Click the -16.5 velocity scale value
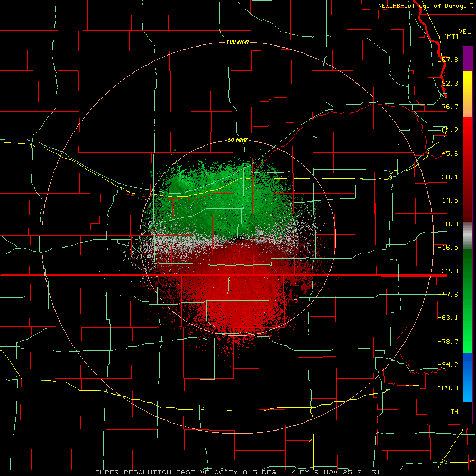 coord(448,248)
